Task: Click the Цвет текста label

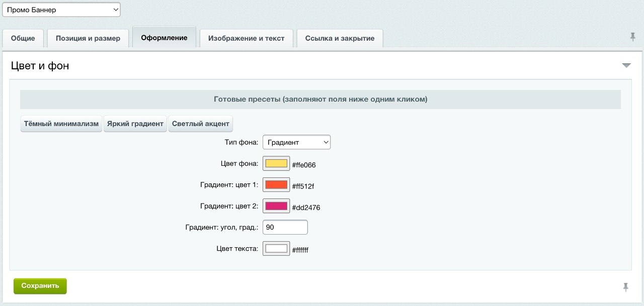Action: coord(237,248)
